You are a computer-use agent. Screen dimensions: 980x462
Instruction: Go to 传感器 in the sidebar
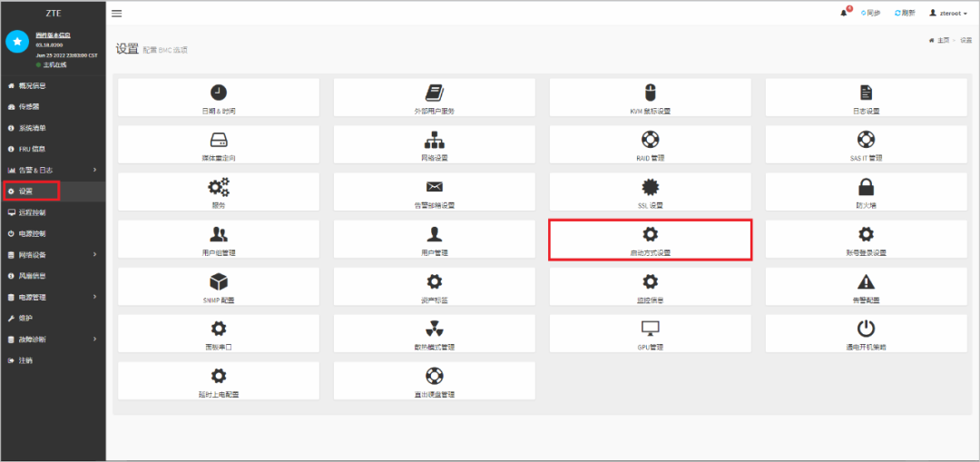tap(29, 106)
